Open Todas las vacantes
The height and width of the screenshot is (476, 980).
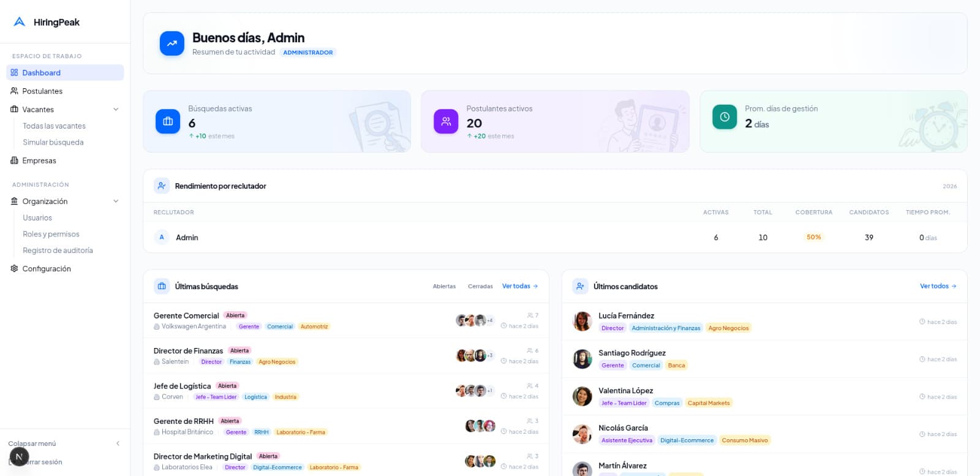point(54,126)
